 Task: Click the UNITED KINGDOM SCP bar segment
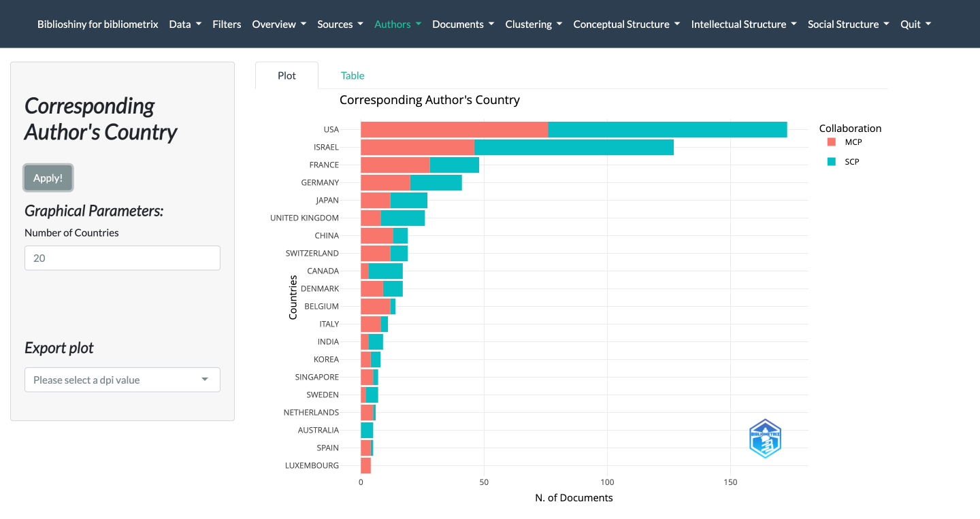click(x=402, y=218)
